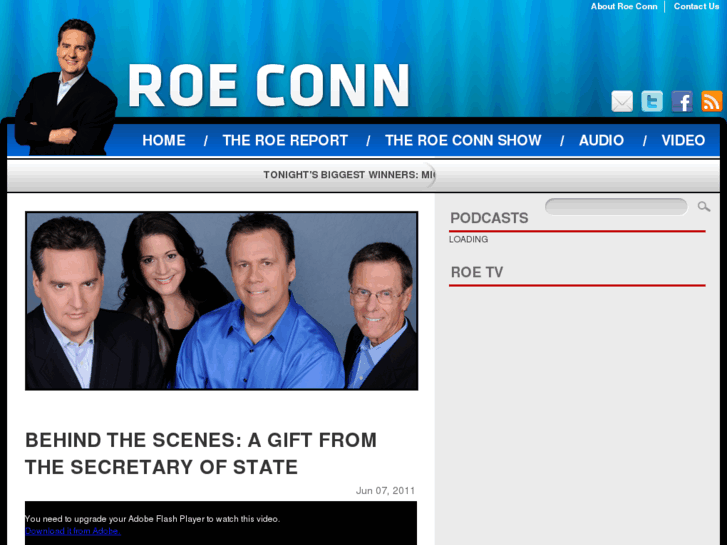The height and width of the screenshot is (545, 727).
Task: Go to the HOME menu item
Action: [164, 140]
